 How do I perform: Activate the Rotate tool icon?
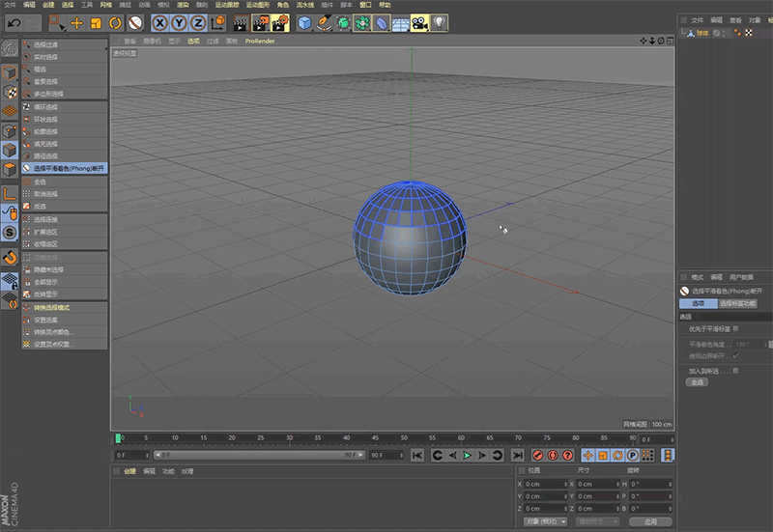(x=115, y=23)
